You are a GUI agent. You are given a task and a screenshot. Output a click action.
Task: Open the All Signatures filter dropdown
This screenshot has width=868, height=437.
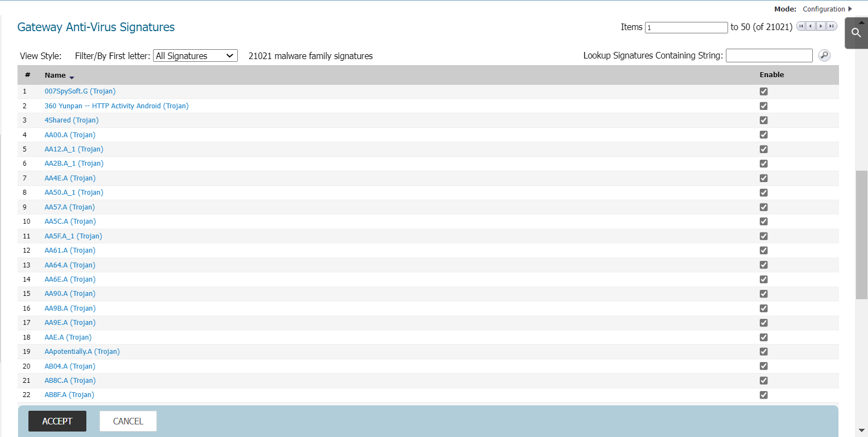[x=195, y=56]
